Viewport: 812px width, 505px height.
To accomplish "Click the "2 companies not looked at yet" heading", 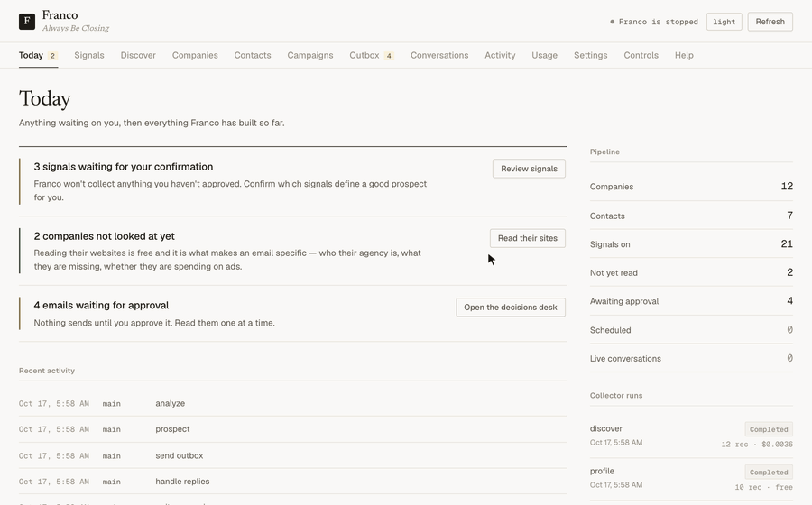I will click(104, 236).
